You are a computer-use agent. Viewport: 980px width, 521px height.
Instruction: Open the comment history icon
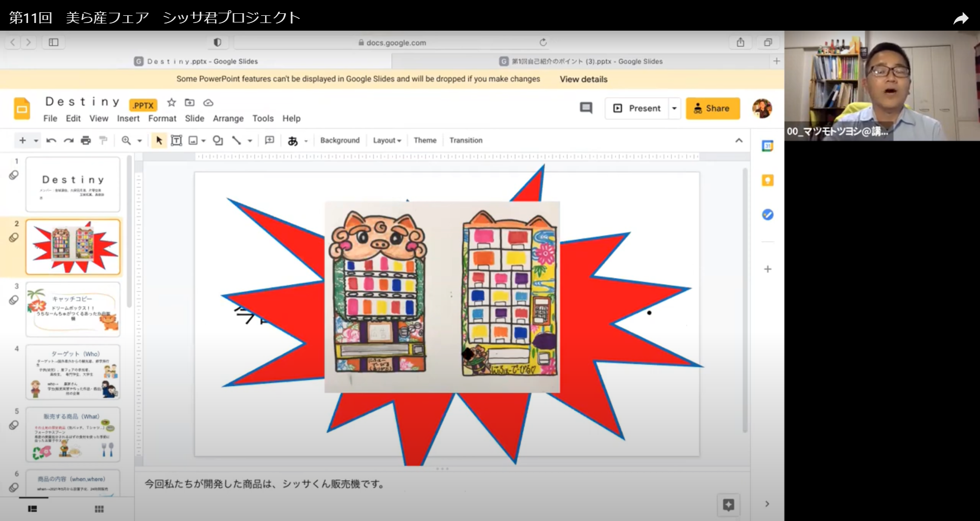586,108
